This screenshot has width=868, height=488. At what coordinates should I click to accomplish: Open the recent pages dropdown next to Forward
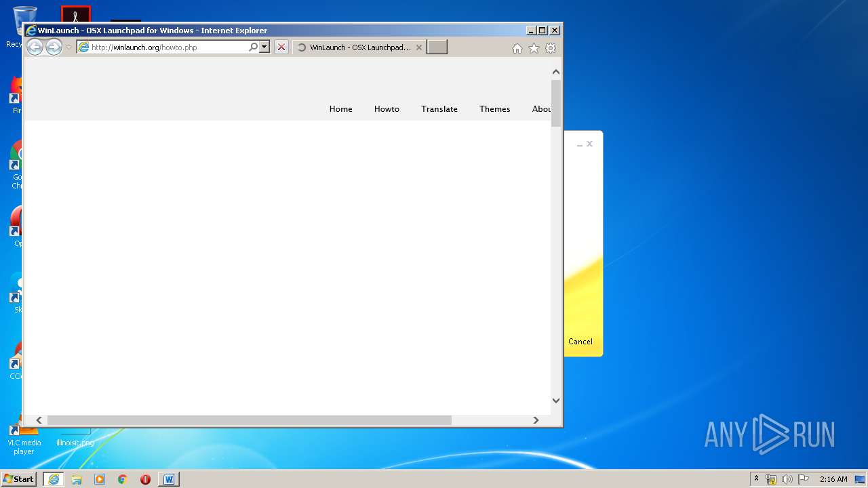point(68,47)
